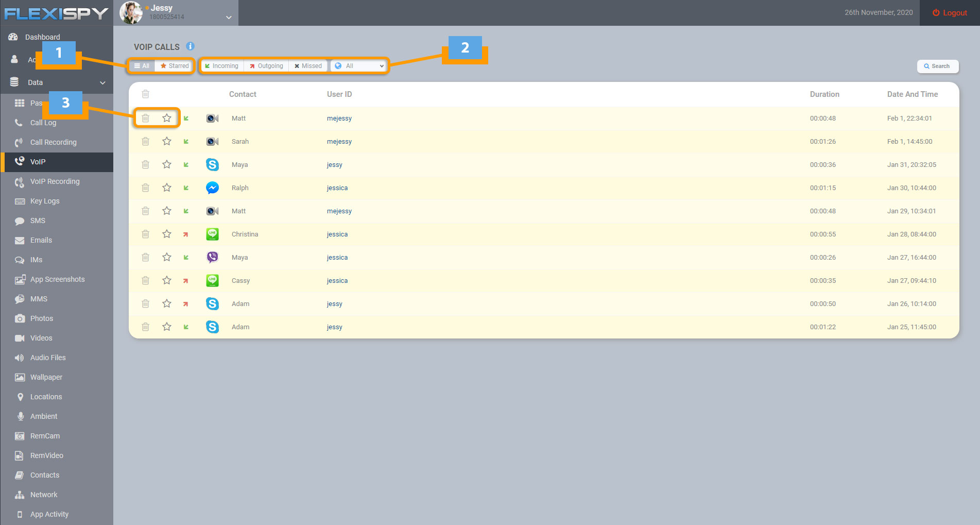Click the Network icon in sidebar
980x525 pixels.
20,495
